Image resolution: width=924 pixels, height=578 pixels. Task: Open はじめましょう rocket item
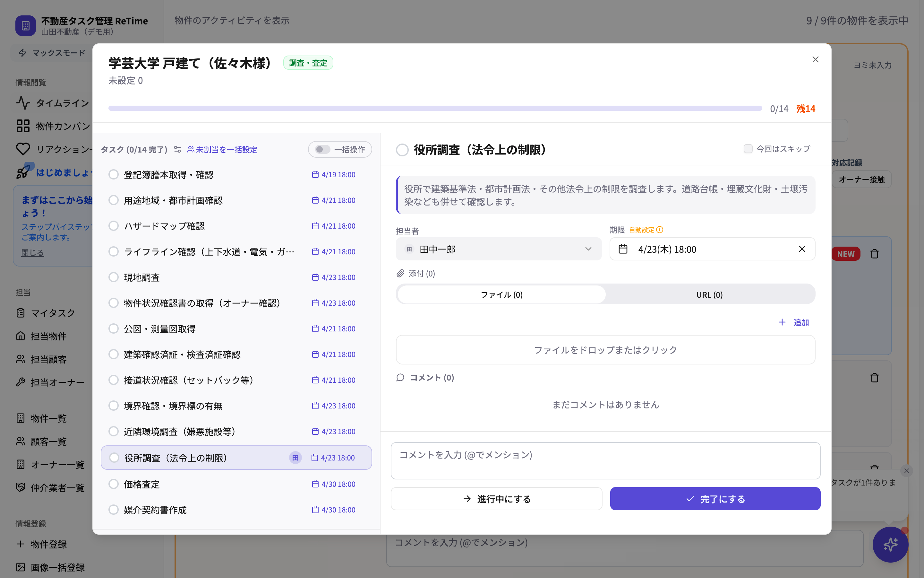coord(53,172)
